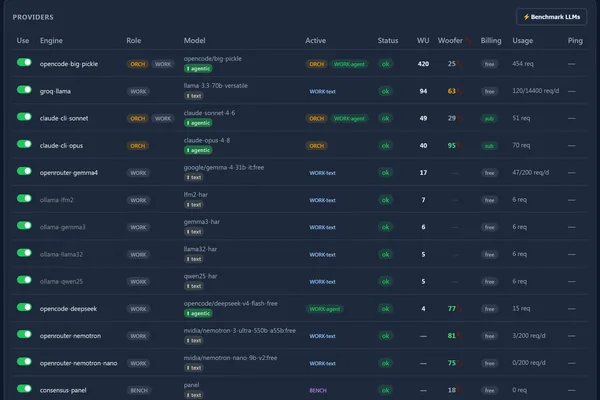Select the opencode-big-pickle engine name
This screenshot has height=400, width=600.
(69, 64)
